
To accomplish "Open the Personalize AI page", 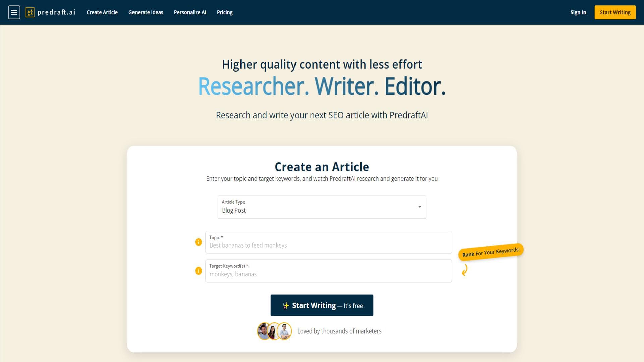I will pyautogui.click(x=190, y=12).
